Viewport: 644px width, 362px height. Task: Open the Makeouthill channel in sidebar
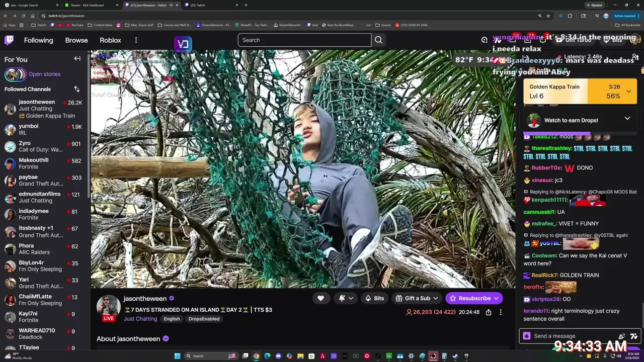[x=43, y=163]
